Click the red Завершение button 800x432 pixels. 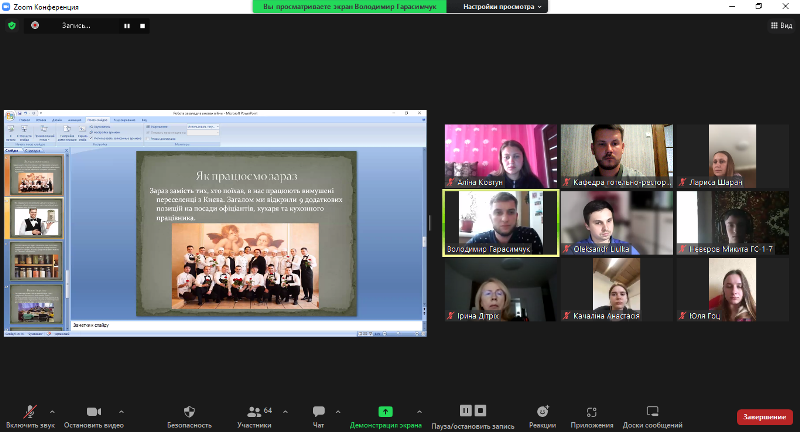764,417
